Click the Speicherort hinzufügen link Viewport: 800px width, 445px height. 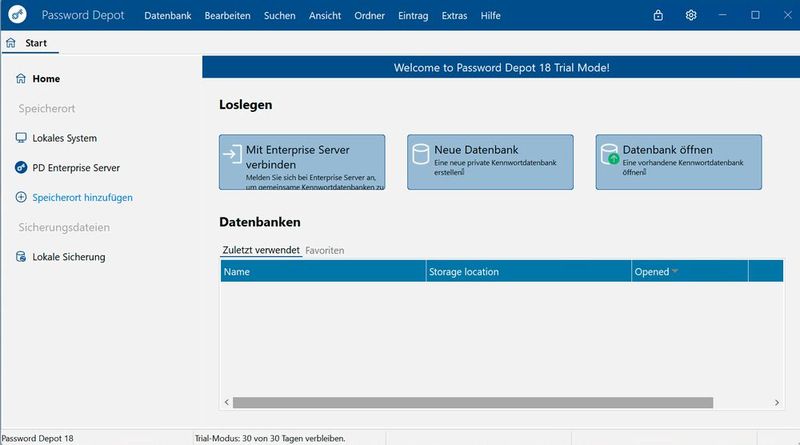click(83, 197)
